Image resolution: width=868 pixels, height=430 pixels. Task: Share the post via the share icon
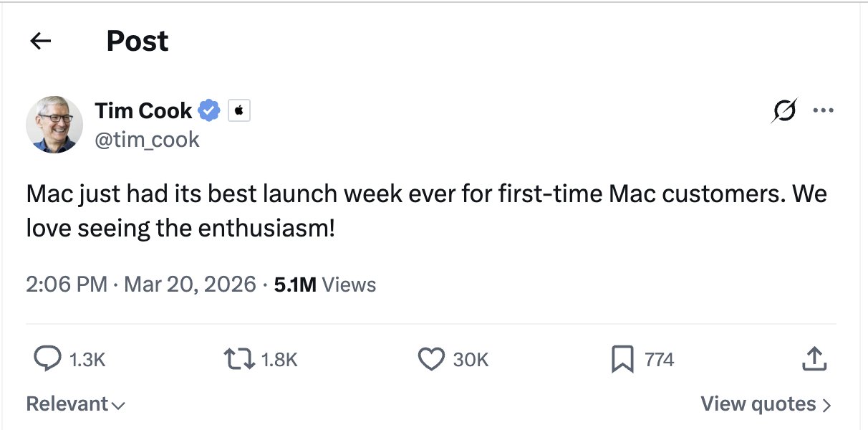(x=814, y=359)
